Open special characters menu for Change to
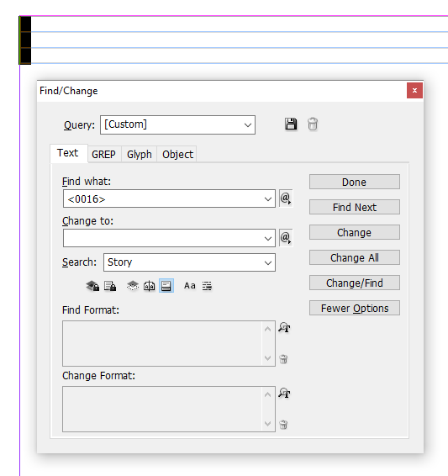 (x=286, y=238)
